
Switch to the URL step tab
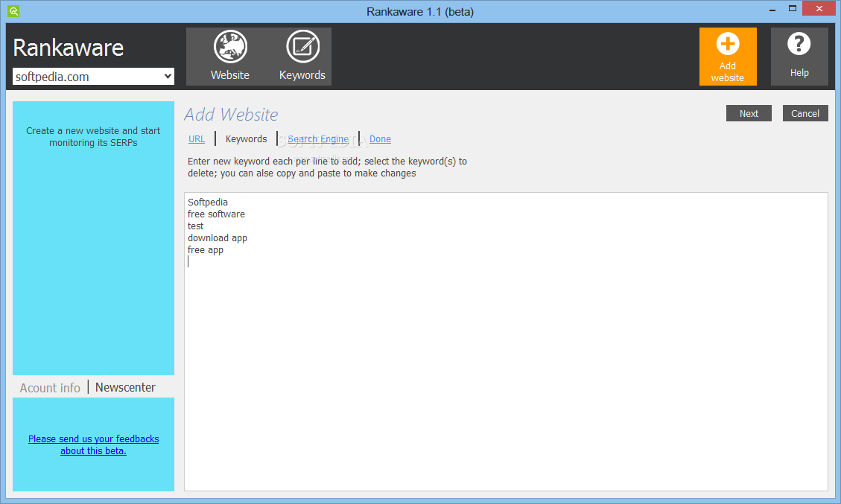(197, 139)
